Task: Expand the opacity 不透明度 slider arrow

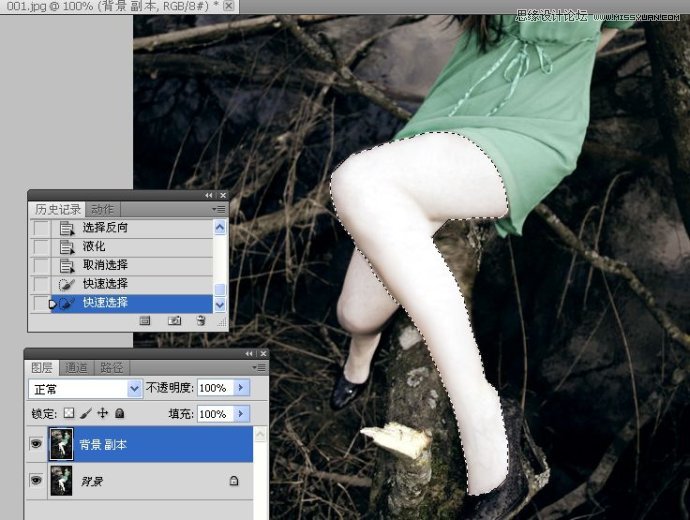Action: pyautogui.click(x=241, y=388)
